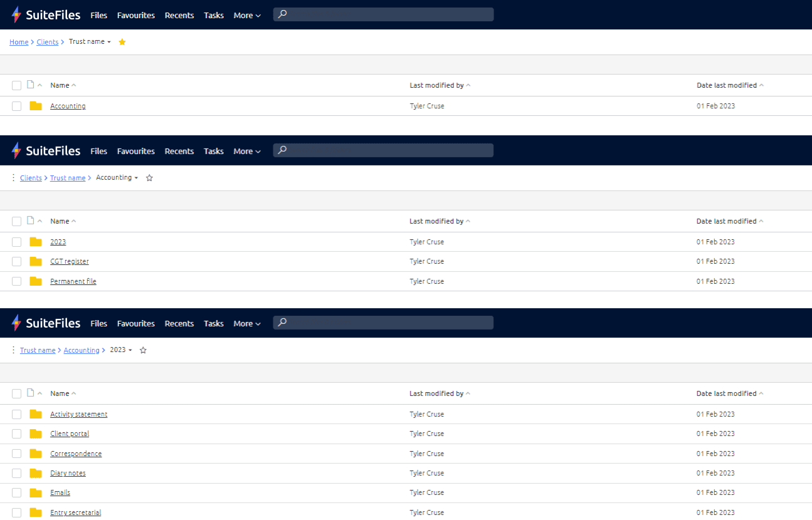This screenshot has height=520, width=812.
Task: Check the Entry secretarial row checkbox
Action: click(x=16, y=512)
